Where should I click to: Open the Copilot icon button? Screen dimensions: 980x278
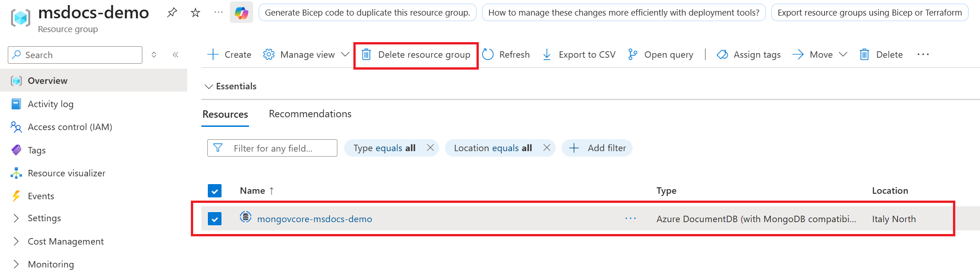click(x=241, y=12)
